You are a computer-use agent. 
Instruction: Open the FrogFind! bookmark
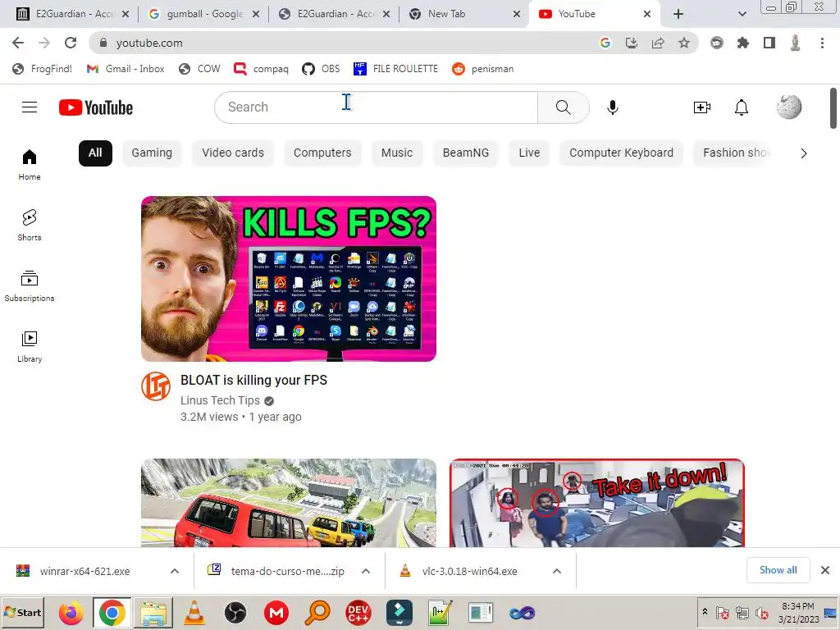pos(43,69)
